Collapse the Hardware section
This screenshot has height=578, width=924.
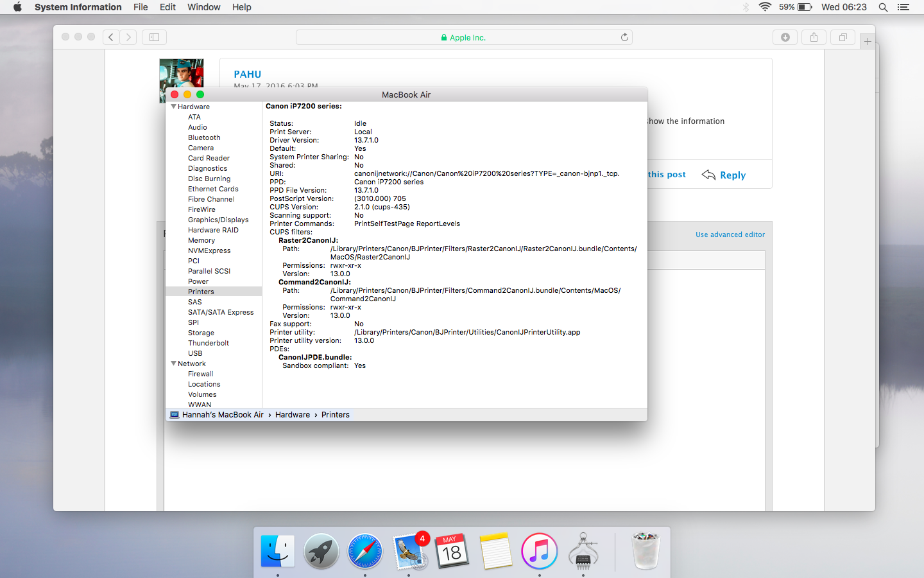point(173,107)
